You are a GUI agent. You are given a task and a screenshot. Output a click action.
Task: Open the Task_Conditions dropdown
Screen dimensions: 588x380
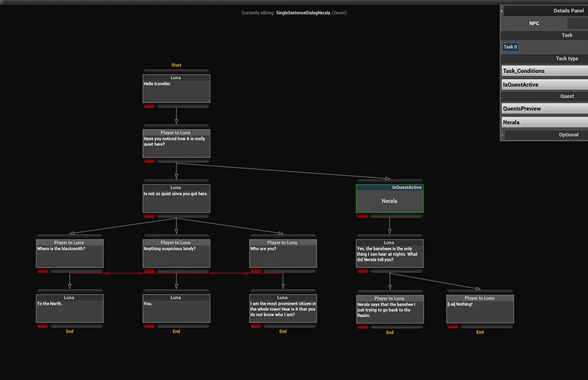pos(545,71)
